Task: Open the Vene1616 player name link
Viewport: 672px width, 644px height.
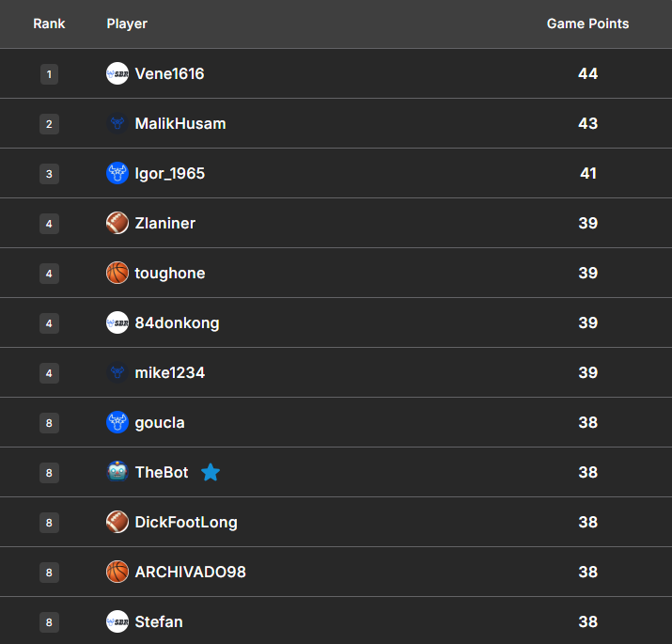Action: point(169,73)
